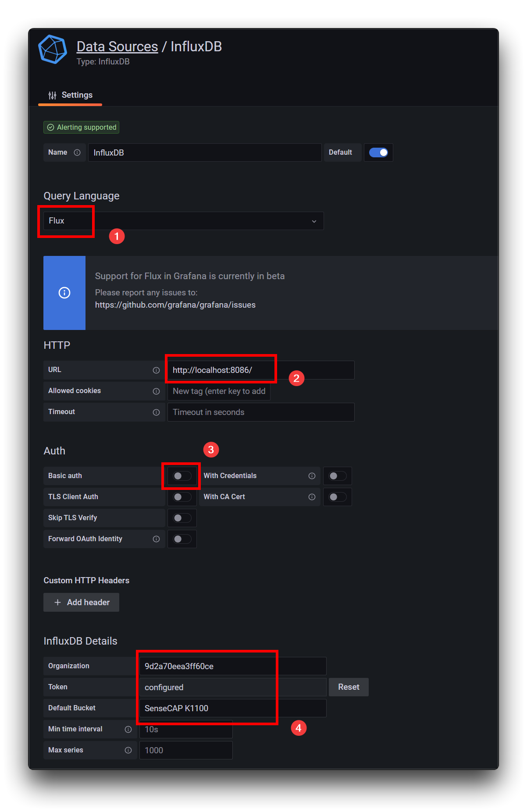Click the Timeout info icon
The height and width of the screenshot is (812, 527).
156,412
